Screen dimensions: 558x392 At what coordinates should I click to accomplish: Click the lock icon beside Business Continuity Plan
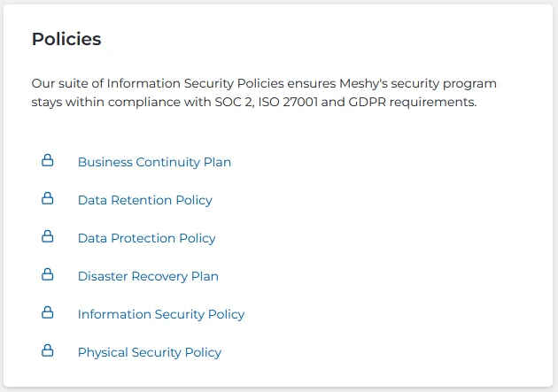pyautogui.click(x=48, y=161)
